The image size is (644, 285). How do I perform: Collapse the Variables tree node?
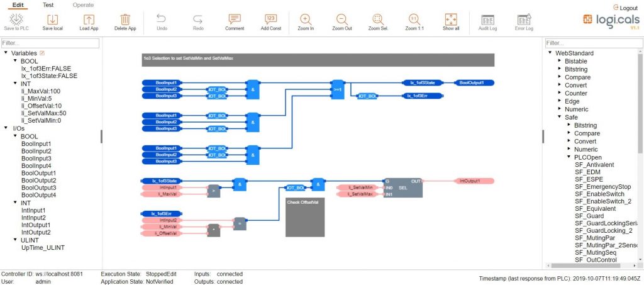(x=6, y=53)
